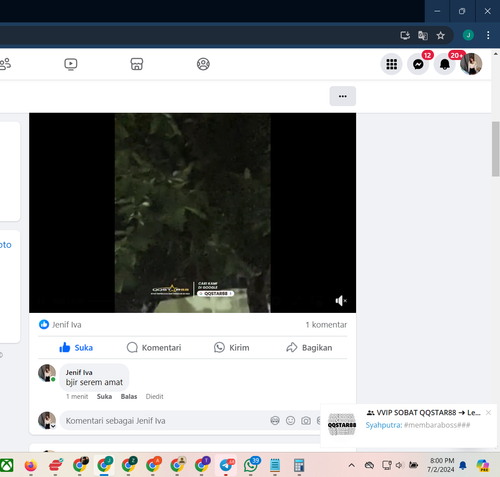
Task: Open the Groups tab icon
Action: 203,64
